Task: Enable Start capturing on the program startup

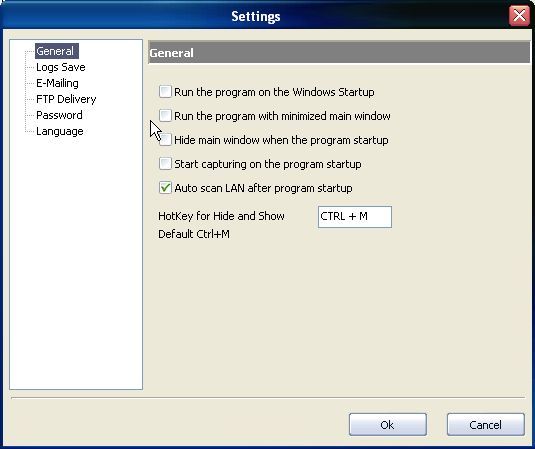Action: pos(165,164)
